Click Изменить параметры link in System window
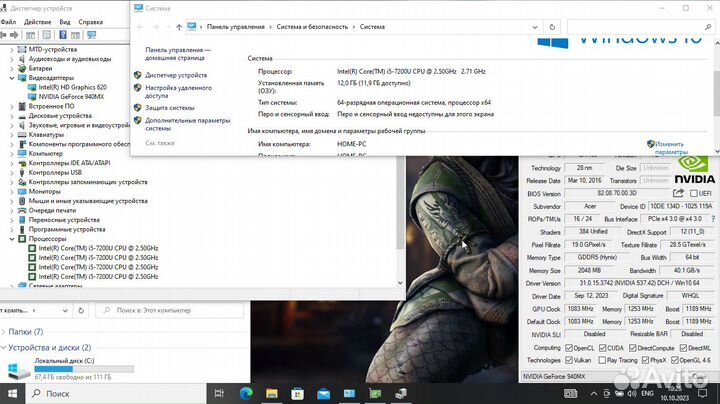Viewport: 720px width, 404px height. click(x=671, y=148)
